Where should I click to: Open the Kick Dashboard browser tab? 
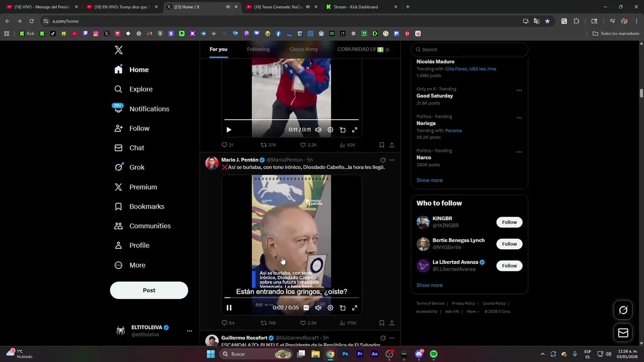(x=361, y=7)
